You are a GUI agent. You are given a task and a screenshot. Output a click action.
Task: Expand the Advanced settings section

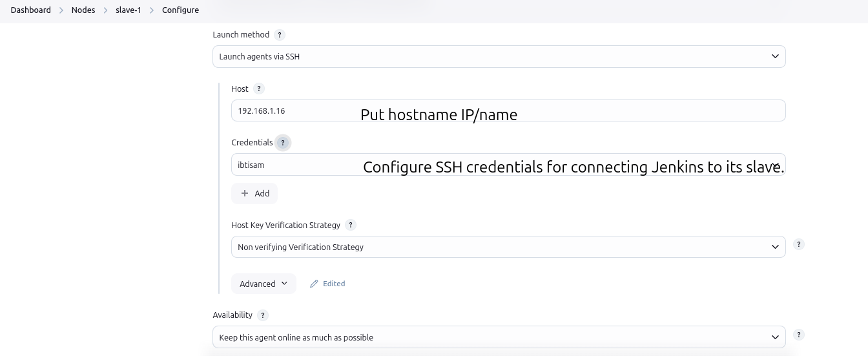pyautogui.click(x=263, y=284)
